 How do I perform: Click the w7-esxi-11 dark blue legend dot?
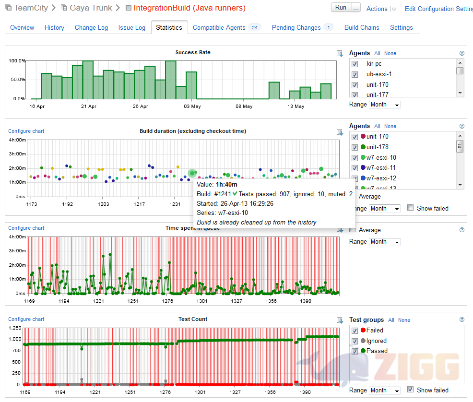pyautogui.click(x=363, y=167)
